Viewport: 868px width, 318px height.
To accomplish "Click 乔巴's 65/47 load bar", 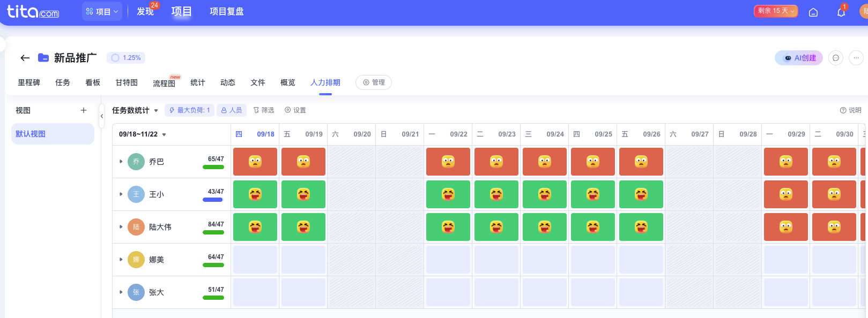I will (x=213, y=167).
